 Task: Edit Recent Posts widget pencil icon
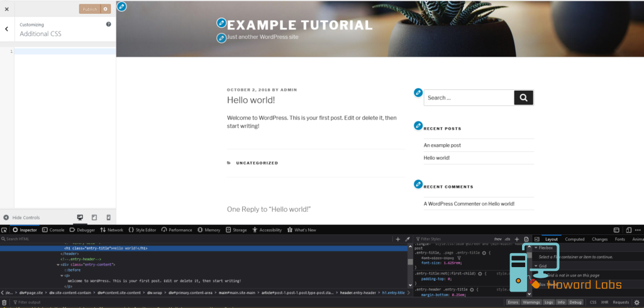pyautogui.click(x=418, y=125)
